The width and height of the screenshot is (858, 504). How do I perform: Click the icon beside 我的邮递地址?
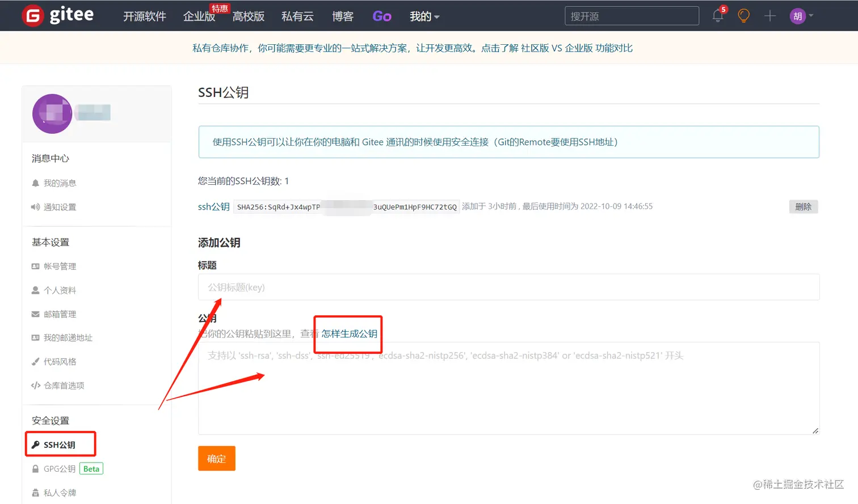pos(35,338)
